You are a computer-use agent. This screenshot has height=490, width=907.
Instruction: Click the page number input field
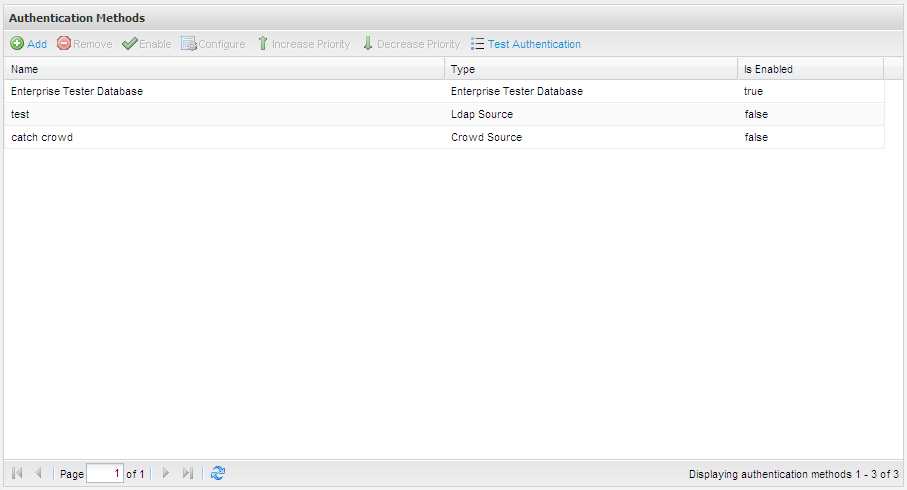pos(104,473)
